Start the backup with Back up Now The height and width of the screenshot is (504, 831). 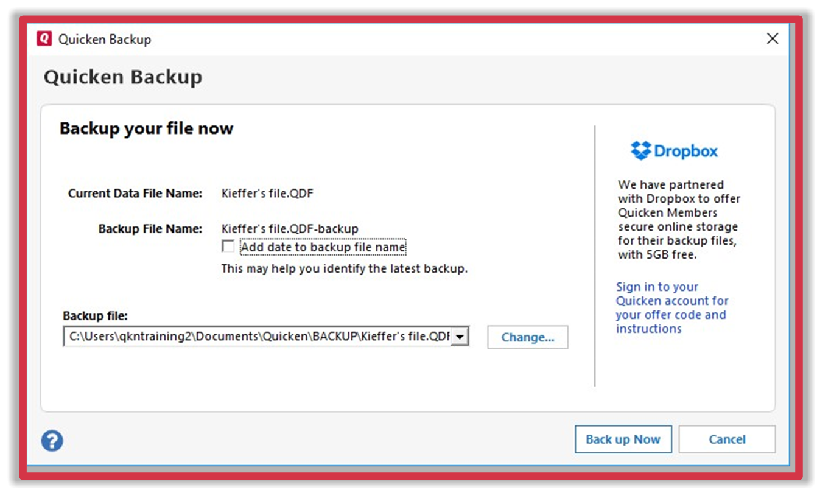[623, 439]
